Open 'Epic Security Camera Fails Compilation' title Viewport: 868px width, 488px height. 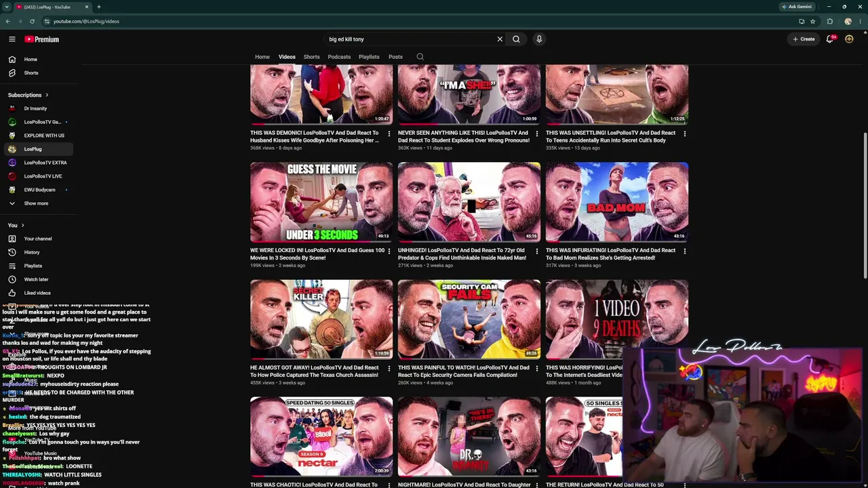click(x=464, y=371)
